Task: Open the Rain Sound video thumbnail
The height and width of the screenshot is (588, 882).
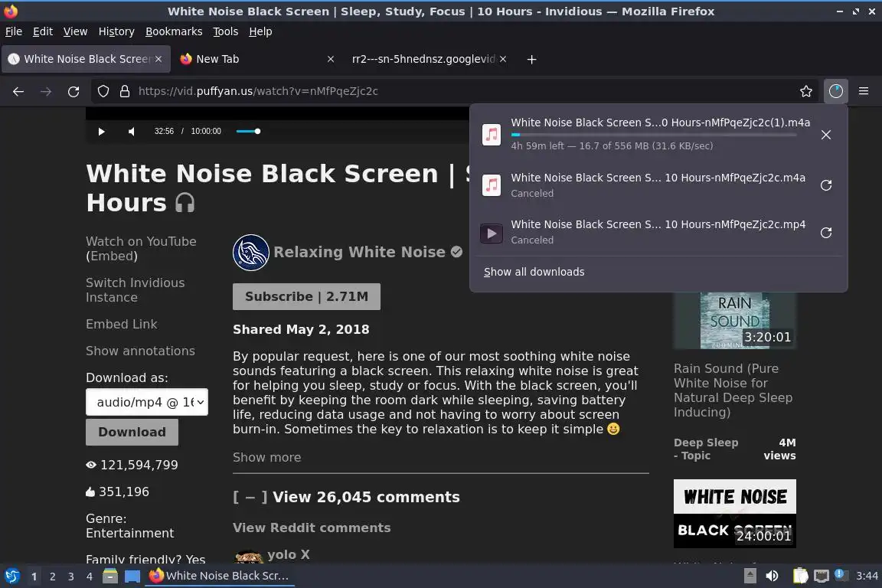Action: coord(735,321)
